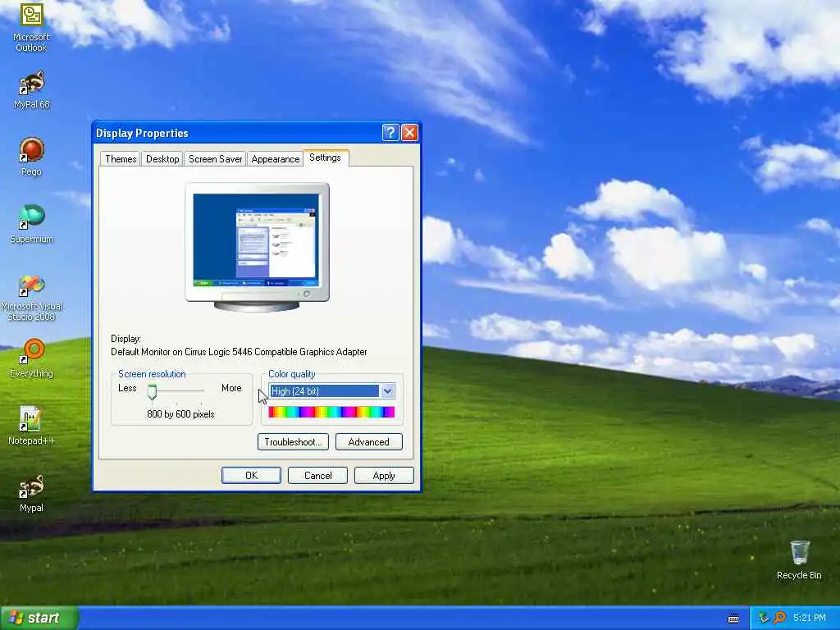
Task: Open the Start menu
Action: pyautogui.click(x=39, y=619)
